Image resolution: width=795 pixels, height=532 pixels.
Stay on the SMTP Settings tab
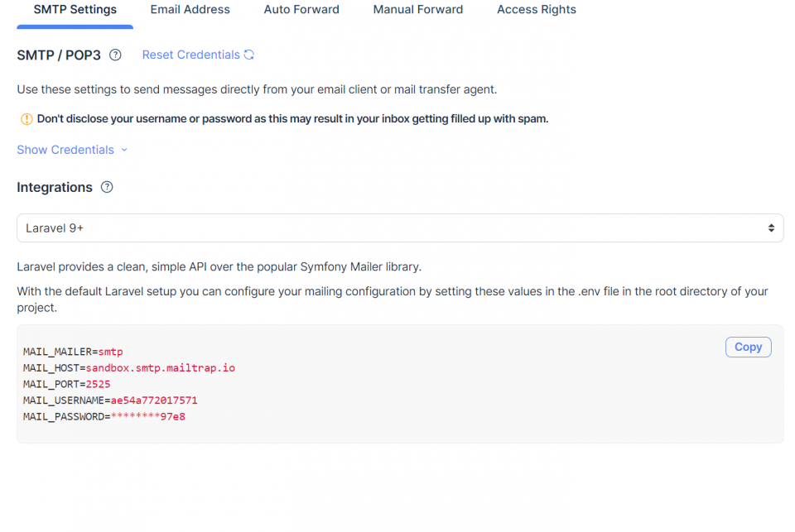[74, 9]
